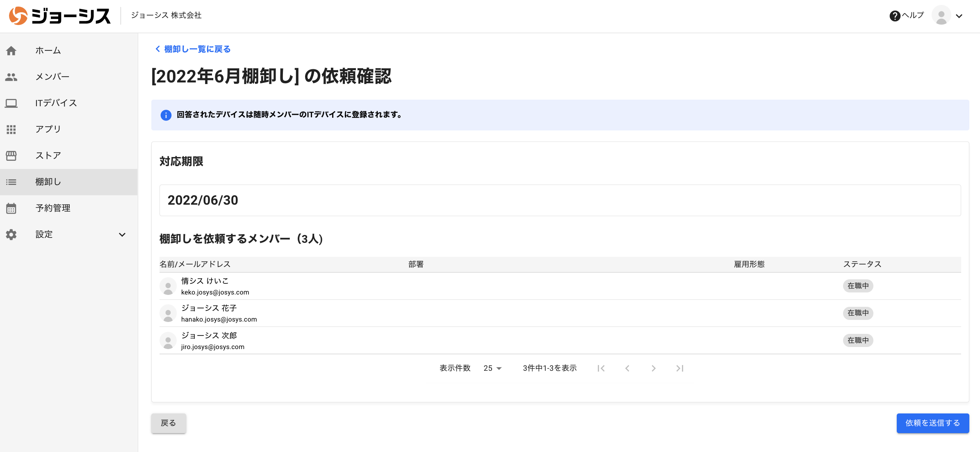Click the 2022/06/30 deadline field

[560, 200]
